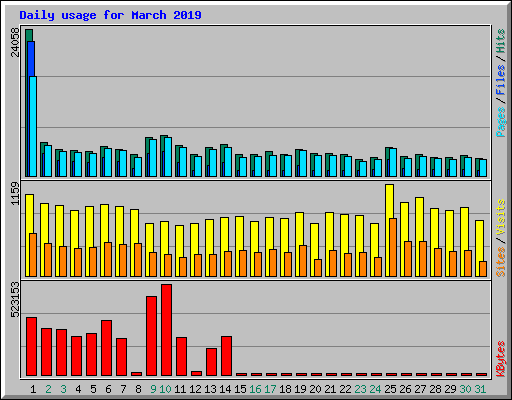
Task: Click the red KBytes bar for day 9
Action: [x=151, y=336]
